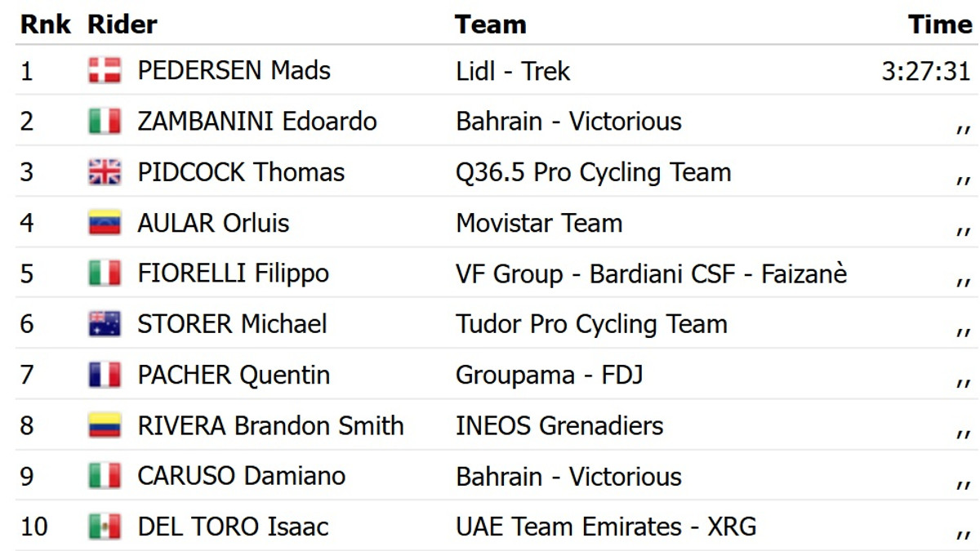Click the Colombian flag beside Rivera
This screenshot has width=980, height=551.
[105, 425]
